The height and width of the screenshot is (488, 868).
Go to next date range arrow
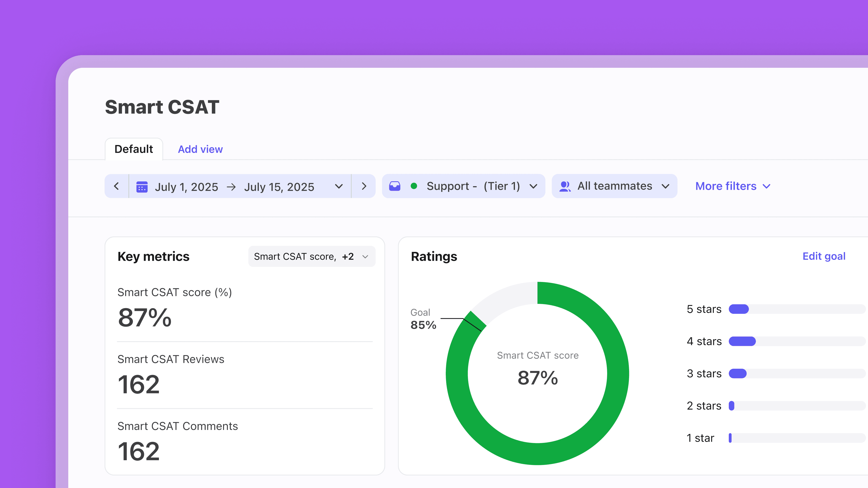(x=363, y=186)
